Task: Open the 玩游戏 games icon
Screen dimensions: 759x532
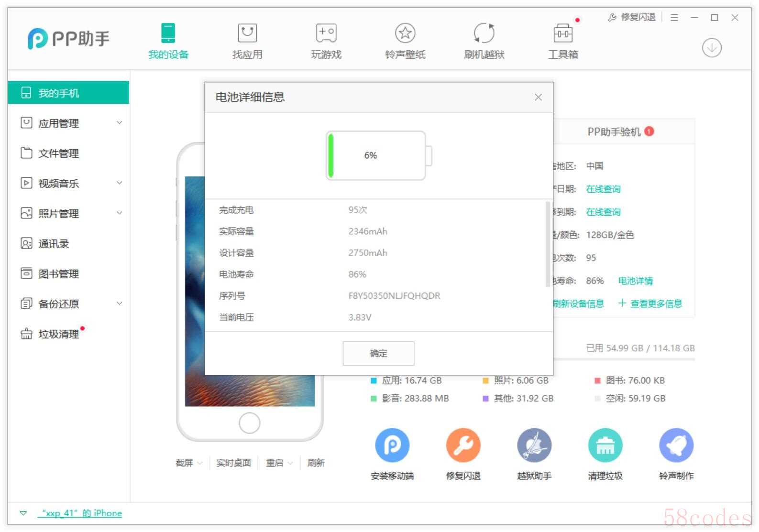Action: 326,33
